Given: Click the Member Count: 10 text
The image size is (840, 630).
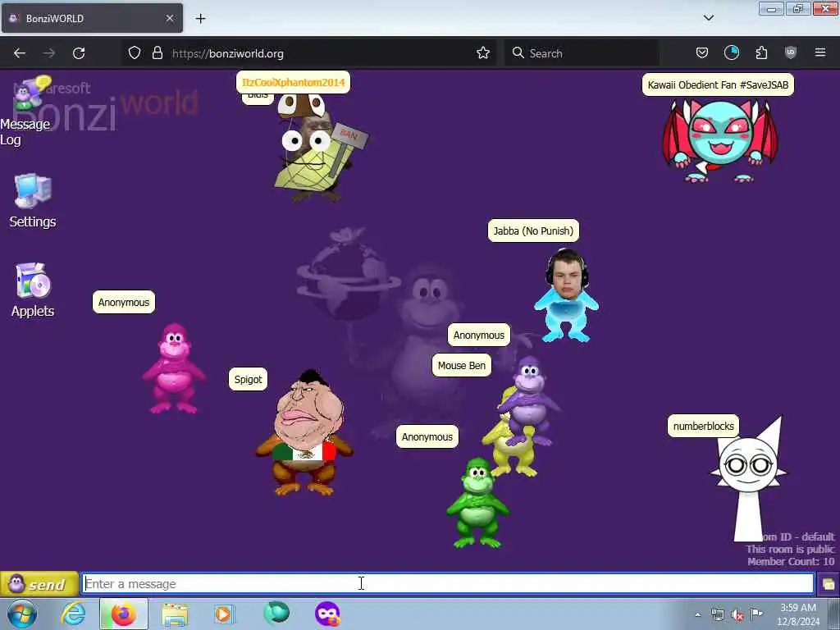Looking at the screenshot, I should pyautogui.click(x=791, y=561).
